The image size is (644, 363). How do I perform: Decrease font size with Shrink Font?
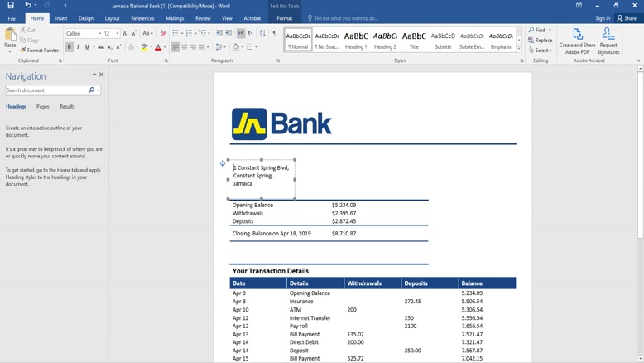tap(134, 34)
